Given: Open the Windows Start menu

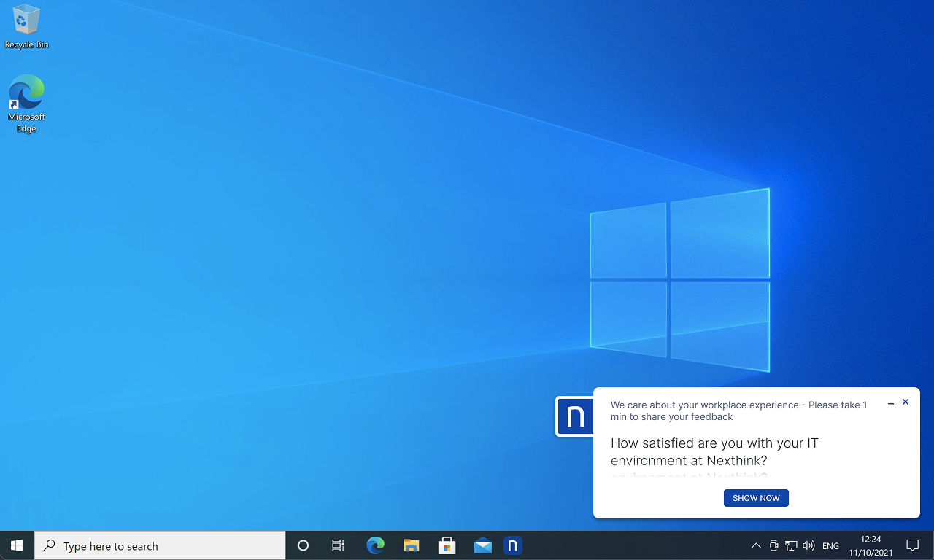Looking at the screenshot, I should pyautogui.click(x=17, y=545).
